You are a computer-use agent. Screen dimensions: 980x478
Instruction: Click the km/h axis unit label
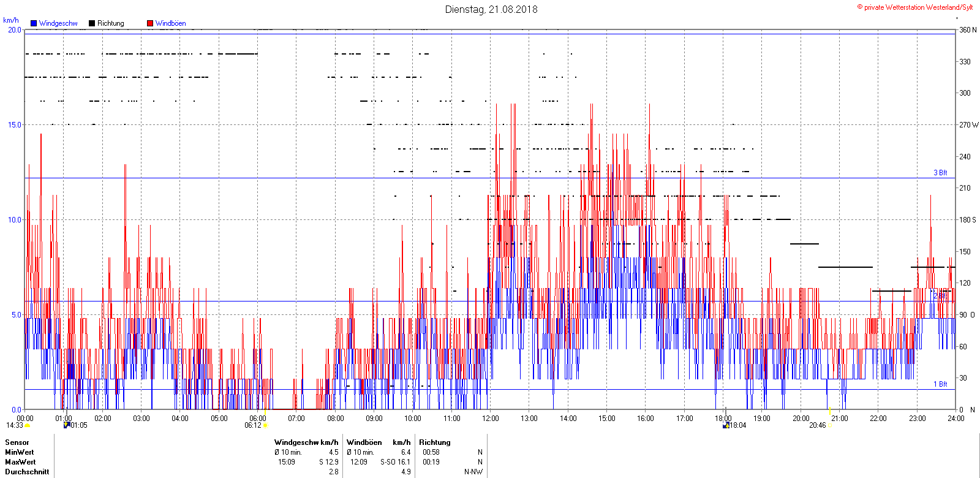tap(11, 20)
